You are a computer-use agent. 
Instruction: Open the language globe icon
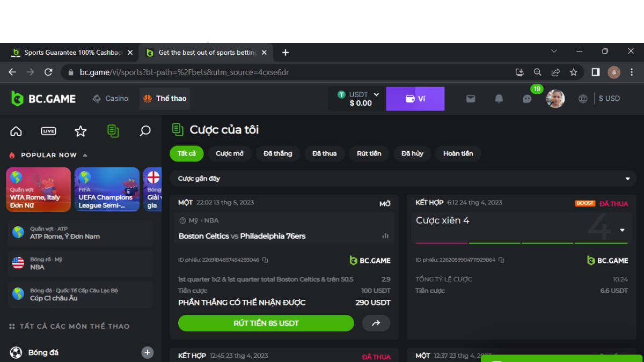point(583,99)
